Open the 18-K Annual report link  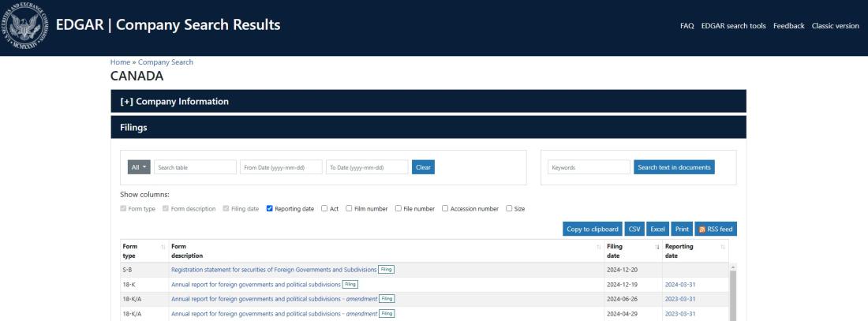pyautogui.click(x=256, y=285)
